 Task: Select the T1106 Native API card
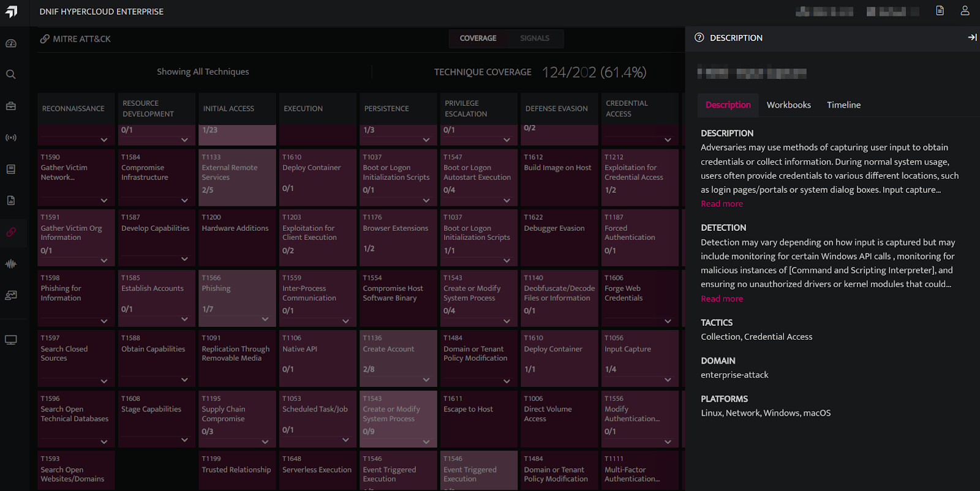[x=317, y=358]
